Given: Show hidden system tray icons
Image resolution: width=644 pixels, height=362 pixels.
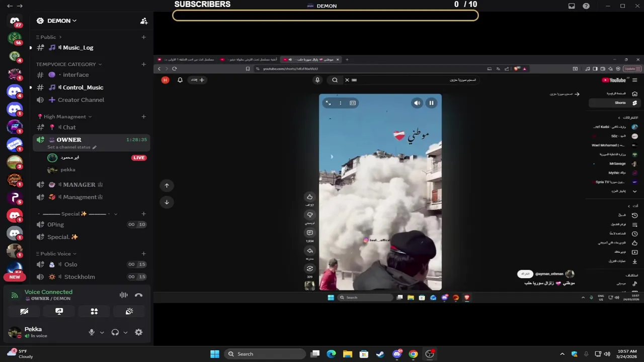Looking at the screenshot, I should 562,354.
